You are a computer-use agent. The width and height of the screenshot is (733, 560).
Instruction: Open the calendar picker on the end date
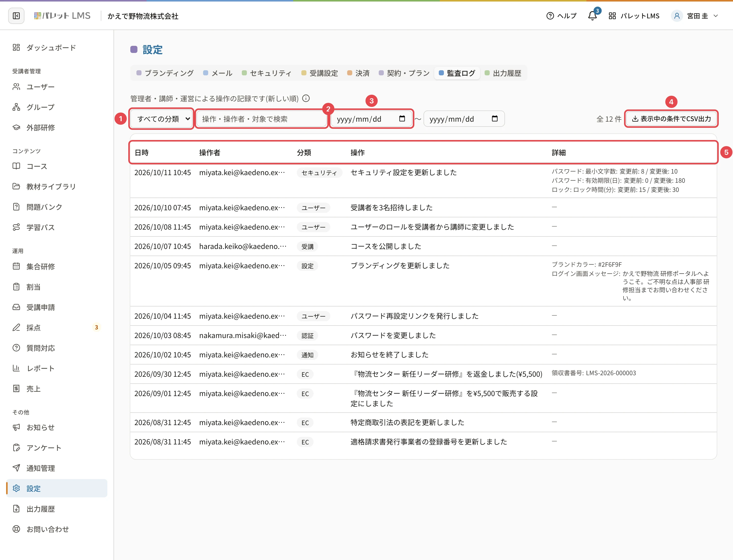tap(495, 118)
